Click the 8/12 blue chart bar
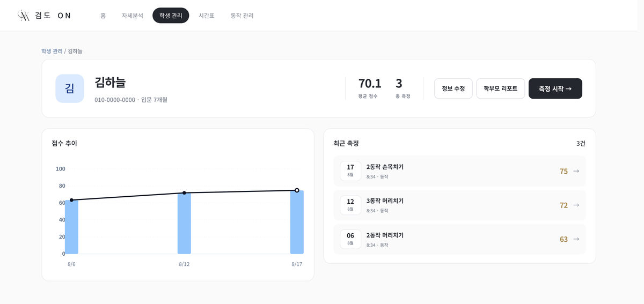 click(184, 223)
